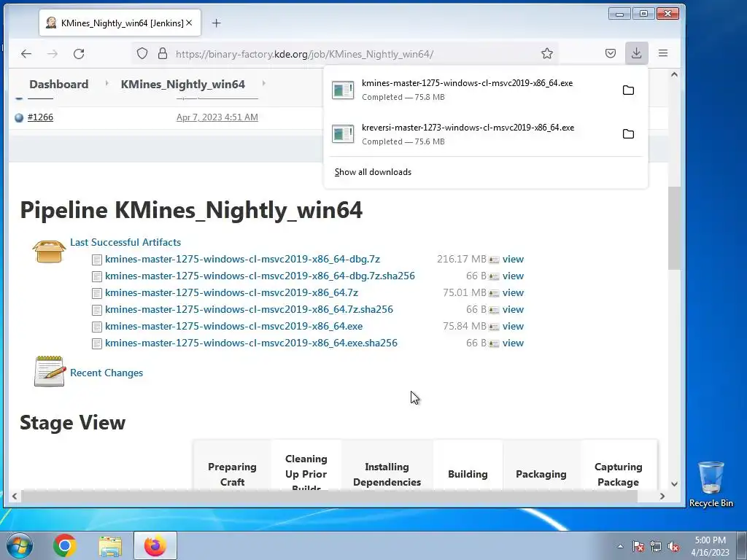View the x86_64.7z.sha256 artifact

(513, 309)
